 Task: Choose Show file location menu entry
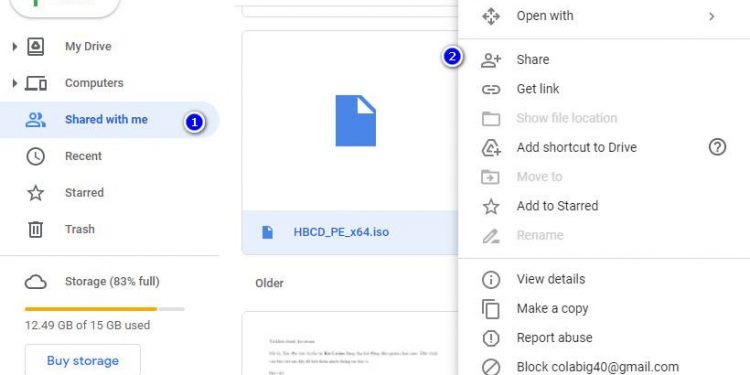(567, 118)
